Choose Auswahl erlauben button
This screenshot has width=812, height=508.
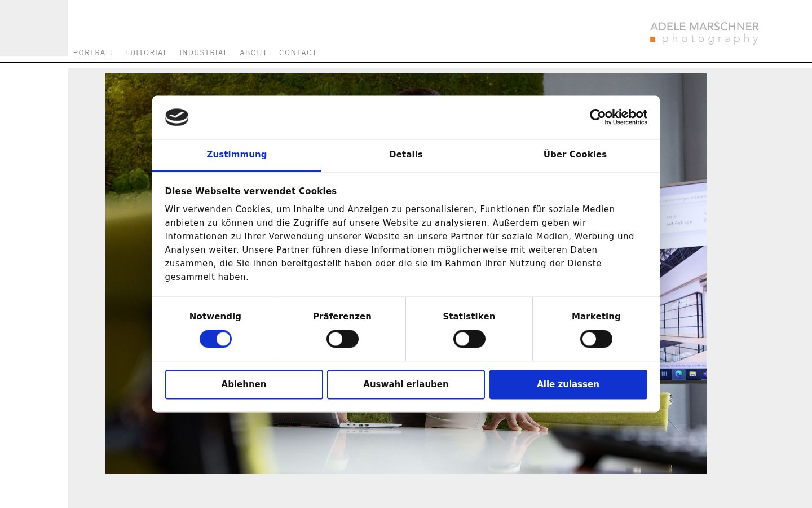[x=406, y=384]
